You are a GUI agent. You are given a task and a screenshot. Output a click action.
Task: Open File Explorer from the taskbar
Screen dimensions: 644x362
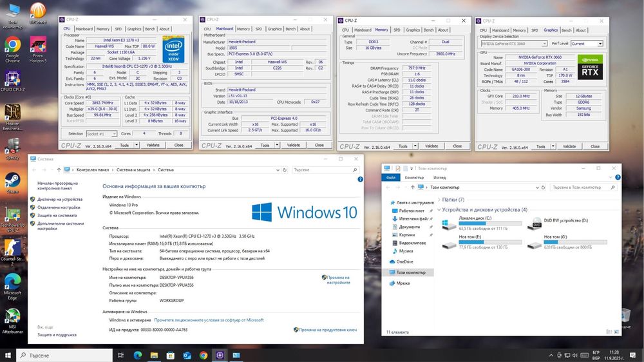(154, 355)
